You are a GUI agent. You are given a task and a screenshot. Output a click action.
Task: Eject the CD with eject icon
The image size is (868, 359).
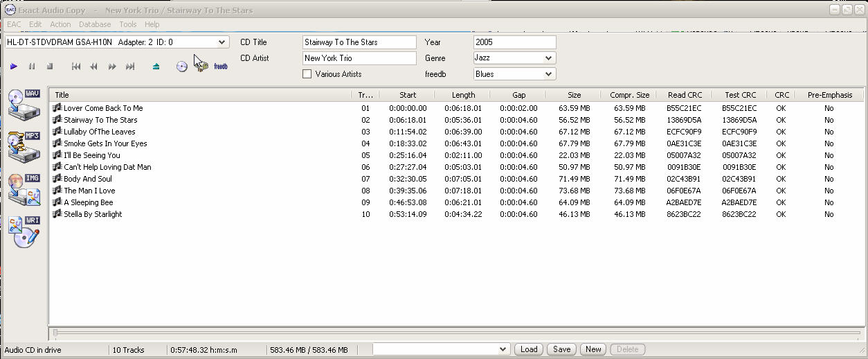pyautogui.click(x=156, y=67)
